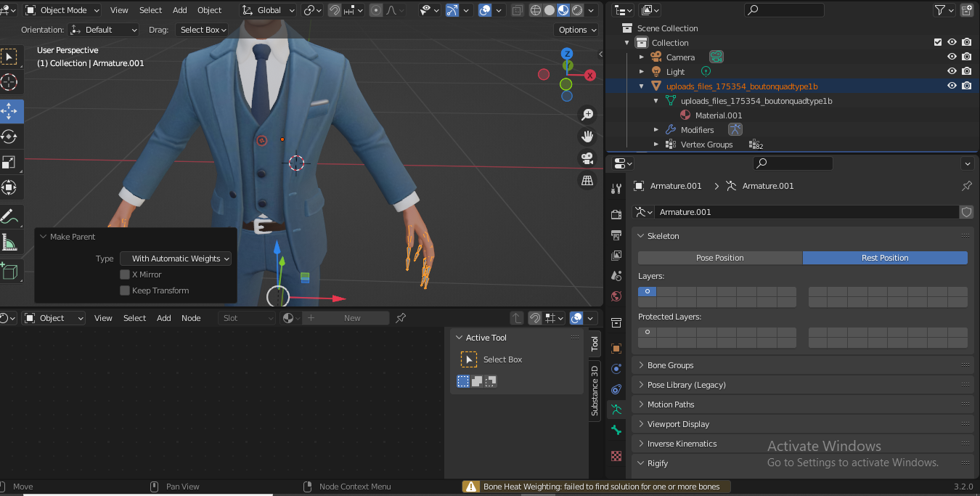Open the Physics properties tab

616,368
